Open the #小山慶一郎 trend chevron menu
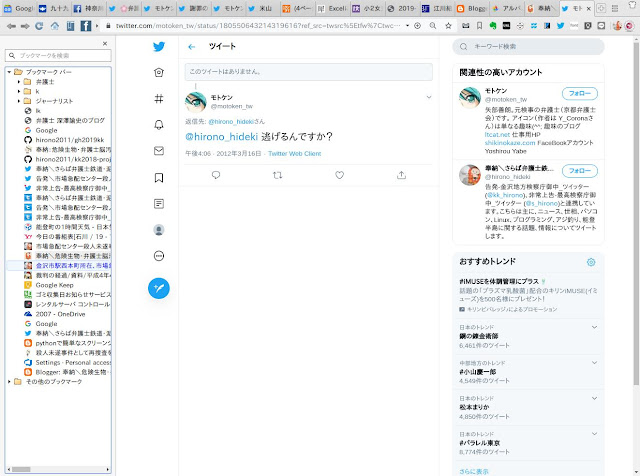Screen dimensions: 640x476 coord(594,363)
